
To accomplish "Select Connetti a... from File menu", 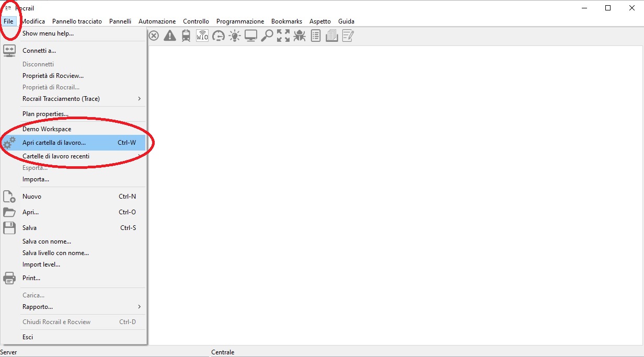I will tap(39, 51).
